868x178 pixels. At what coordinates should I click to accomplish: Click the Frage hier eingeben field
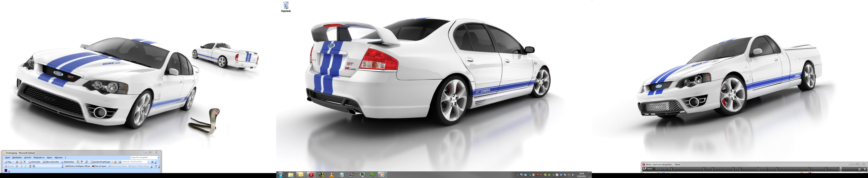144,158
